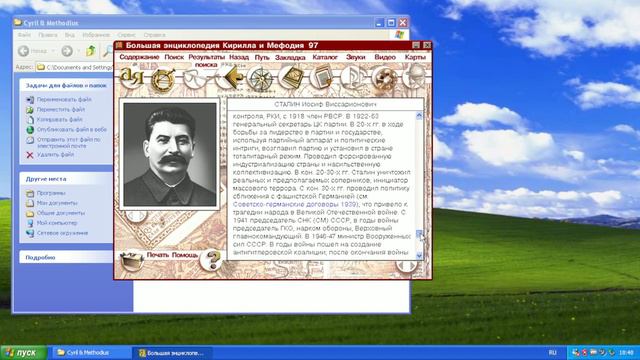Click article scrollbar up arrow

coord(419,116)
